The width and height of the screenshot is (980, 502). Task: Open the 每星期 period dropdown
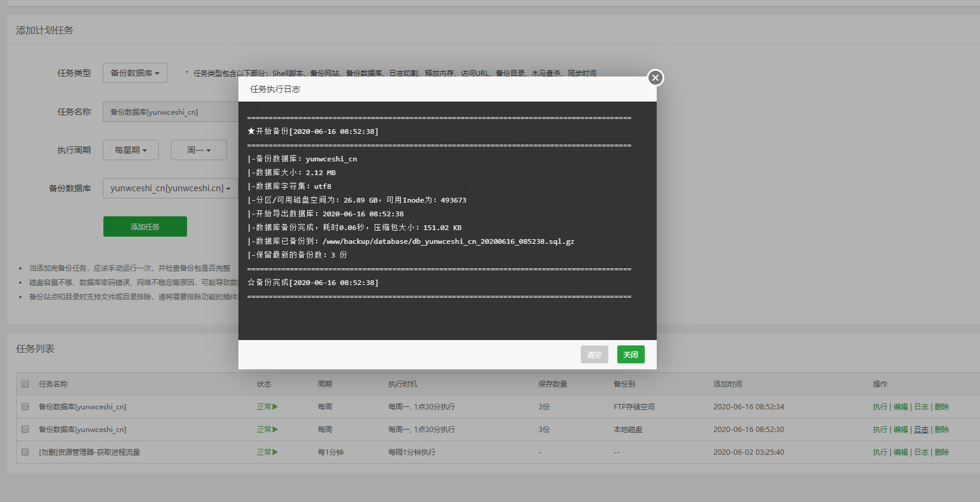(x=131, y=150)
